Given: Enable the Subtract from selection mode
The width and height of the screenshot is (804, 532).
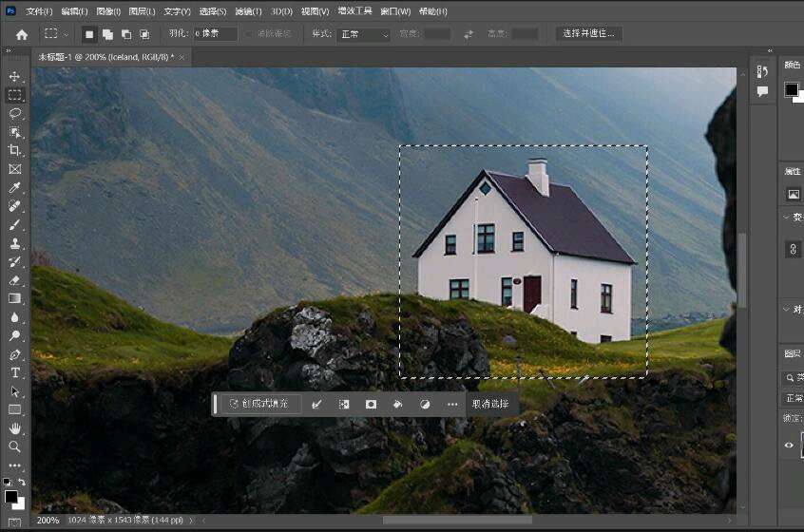Looking at the screenshot, I should (x=125, y=34).
